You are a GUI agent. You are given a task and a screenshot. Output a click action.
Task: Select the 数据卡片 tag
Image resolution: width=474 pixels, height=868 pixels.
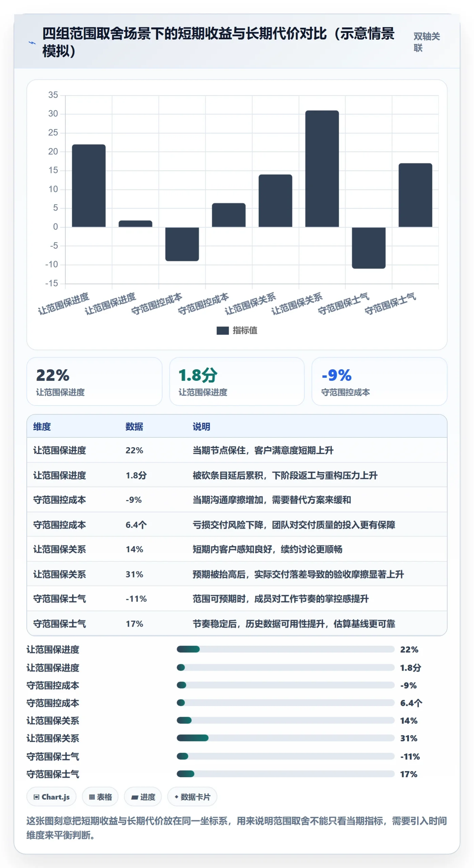192,797
